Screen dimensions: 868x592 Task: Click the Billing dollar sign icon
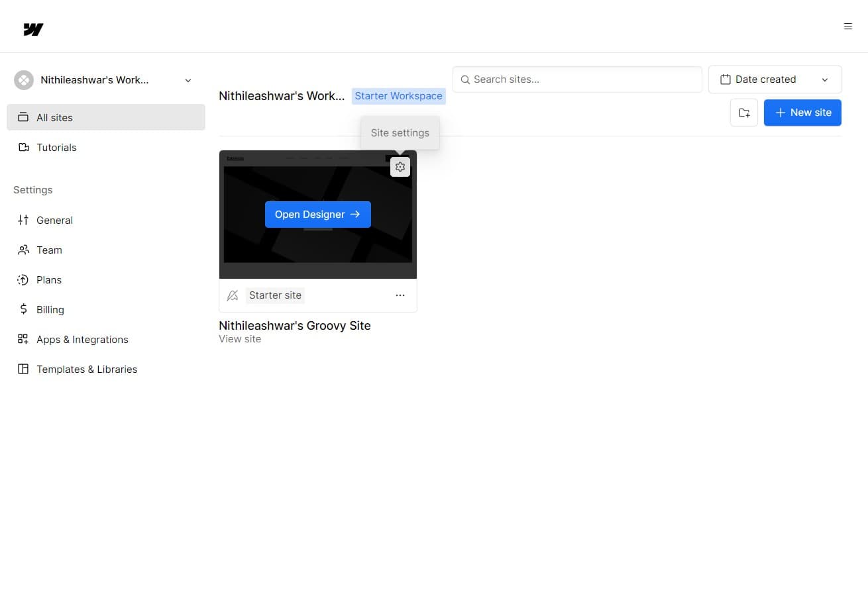23,309
